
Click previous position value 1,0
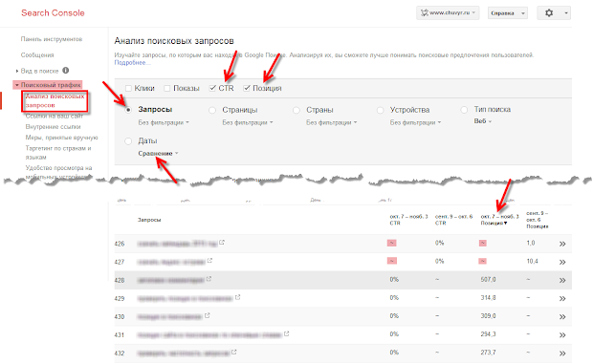pyautogui.click(x=531, y=244)
